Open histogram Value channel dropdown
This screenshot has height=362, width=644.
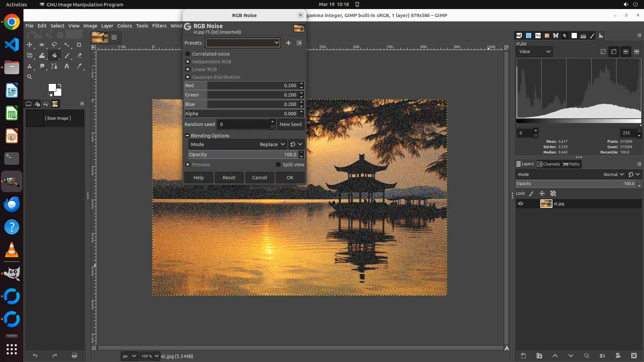[534, 52]
